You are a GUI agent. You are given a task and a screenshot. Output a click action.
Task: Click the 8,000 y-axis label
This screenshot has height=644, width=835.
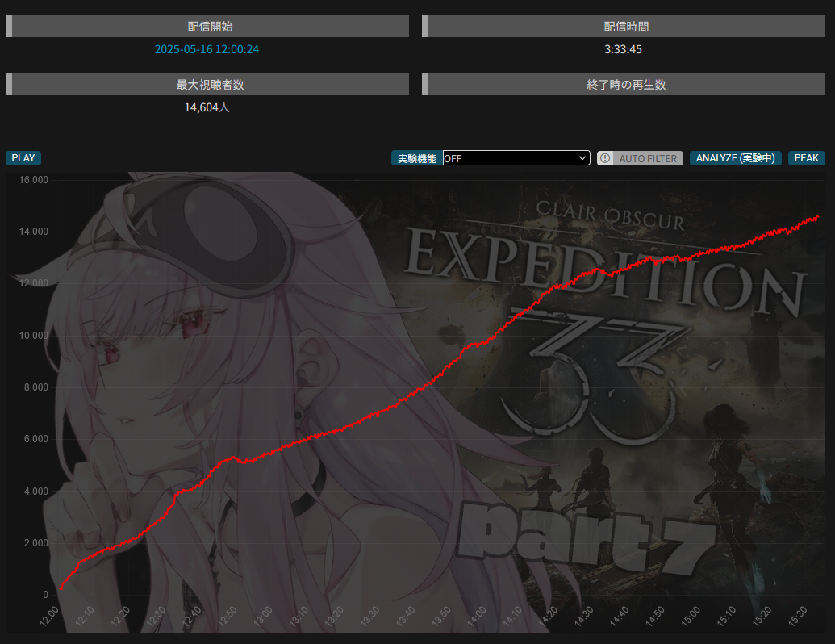[36, 387]
